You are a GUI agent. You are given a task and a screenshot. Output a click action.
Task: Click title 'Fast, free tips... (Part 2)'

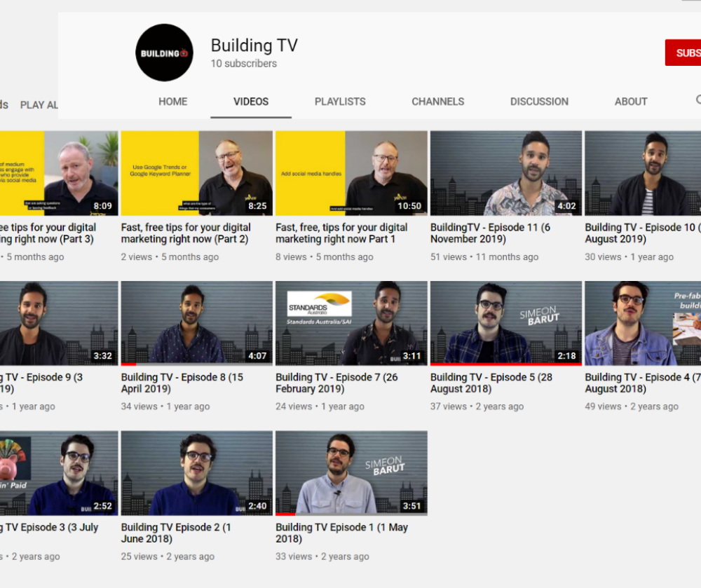point(186,233)
